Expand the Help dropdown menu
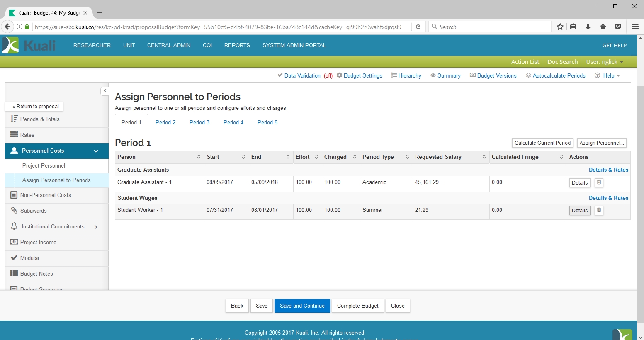Viewport: 644px width, 340px height. click(x=608, y=75)
